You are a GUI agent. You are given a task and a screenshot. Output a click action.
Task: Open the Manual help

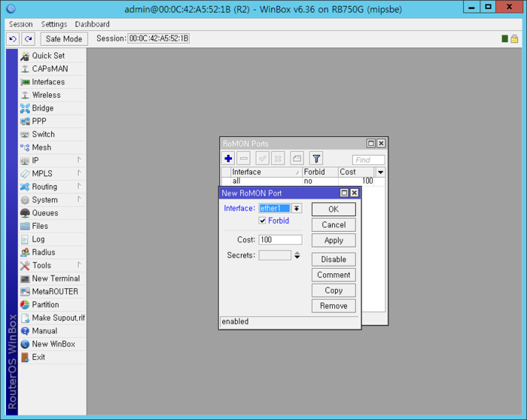[52, 331]
